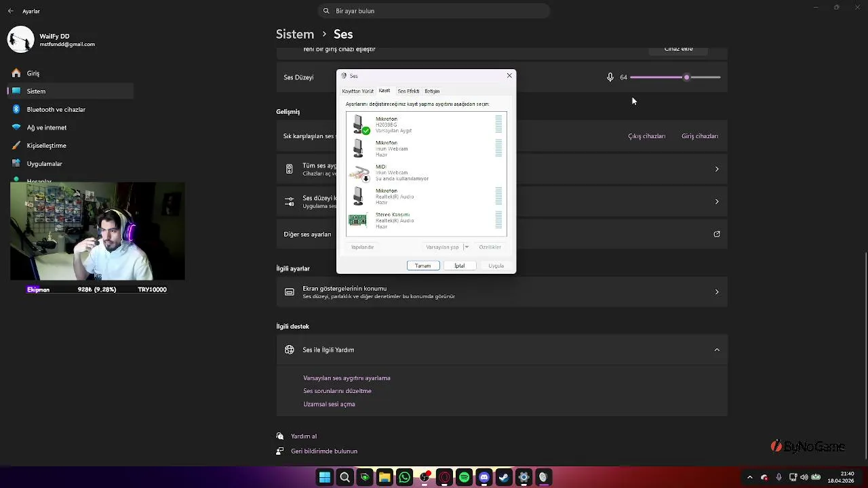Viewport: 868px width, 488px height.
Task: Adjust the Ses Düzeyi input volume slider
Action: click(675, 77)
